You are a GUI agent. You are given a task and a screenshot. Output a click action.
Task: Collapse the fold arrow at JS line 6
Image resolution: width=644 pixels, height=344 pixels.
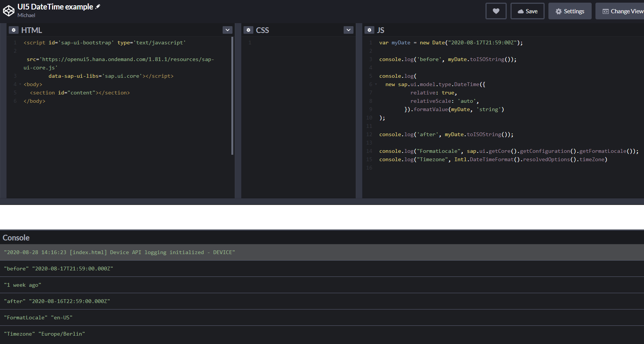click(376, 84)
